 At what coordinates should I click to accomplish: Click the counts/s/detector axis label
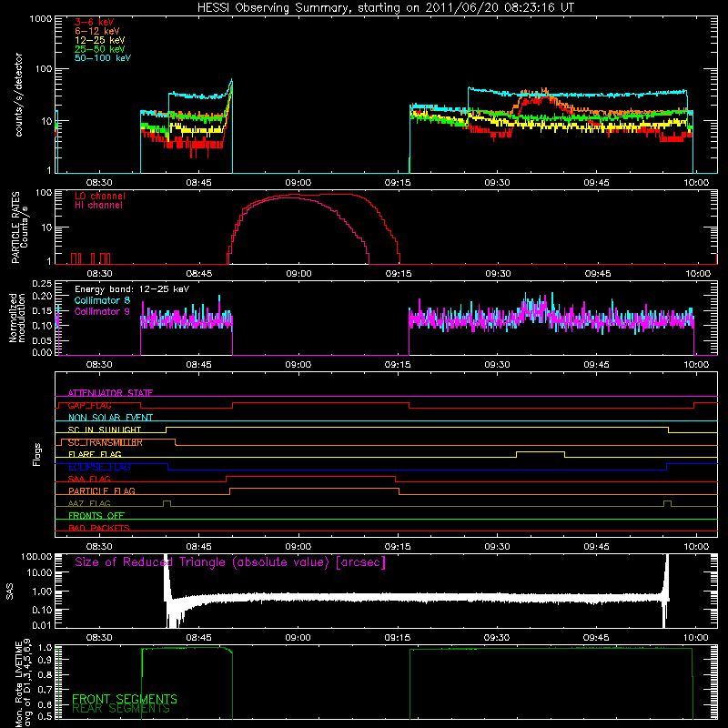(19, 95)
